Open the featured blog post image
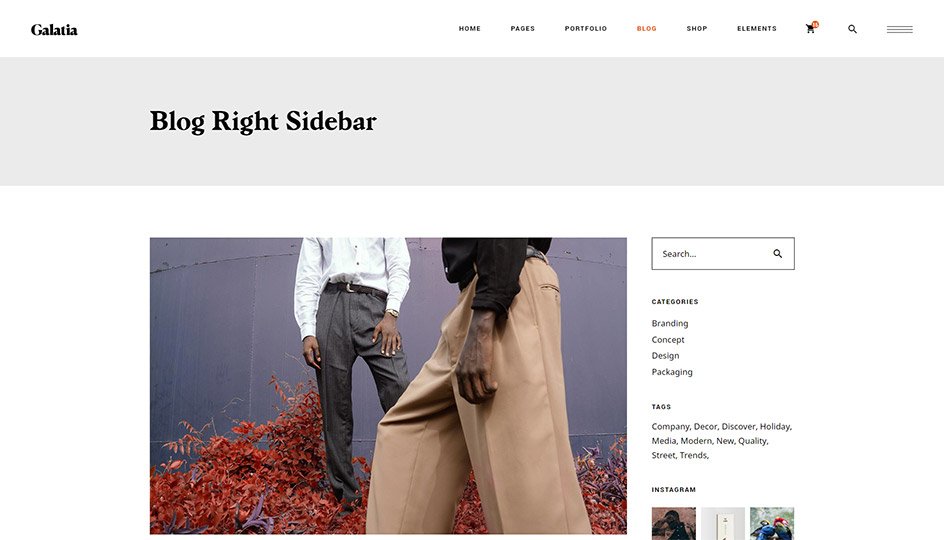The height and width of the screenshot is (540, 944). (388, 386)
